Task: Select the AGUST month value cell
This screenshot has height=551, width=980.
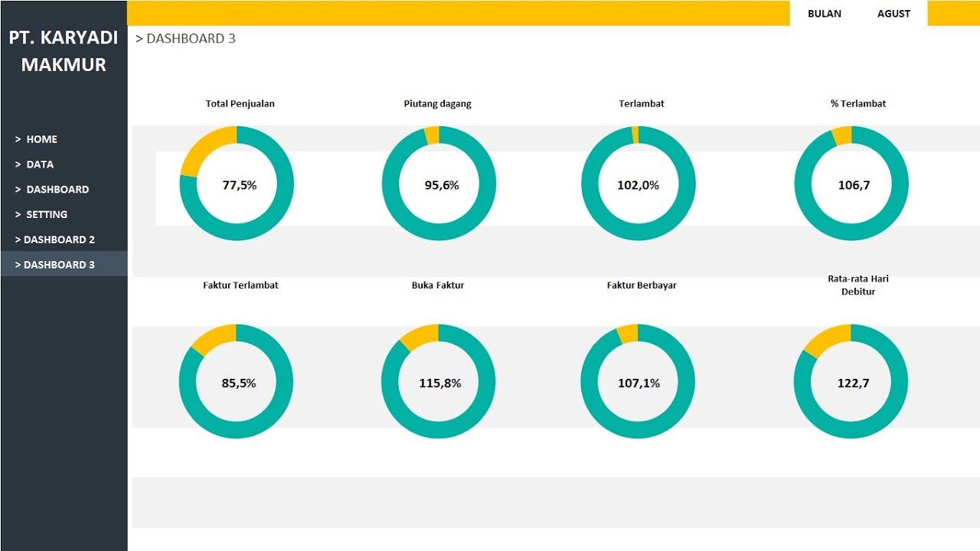Action: (893, 14)
